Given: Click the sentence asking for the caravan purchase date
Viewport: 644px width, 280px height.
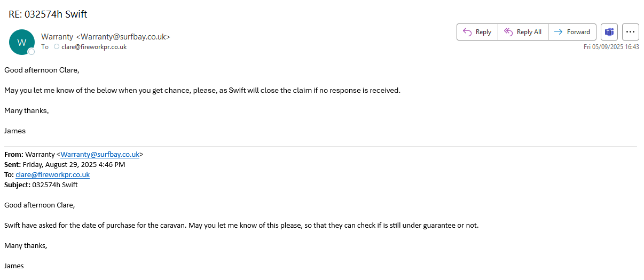Looking at the screenshot, I should tap(241, 225).
